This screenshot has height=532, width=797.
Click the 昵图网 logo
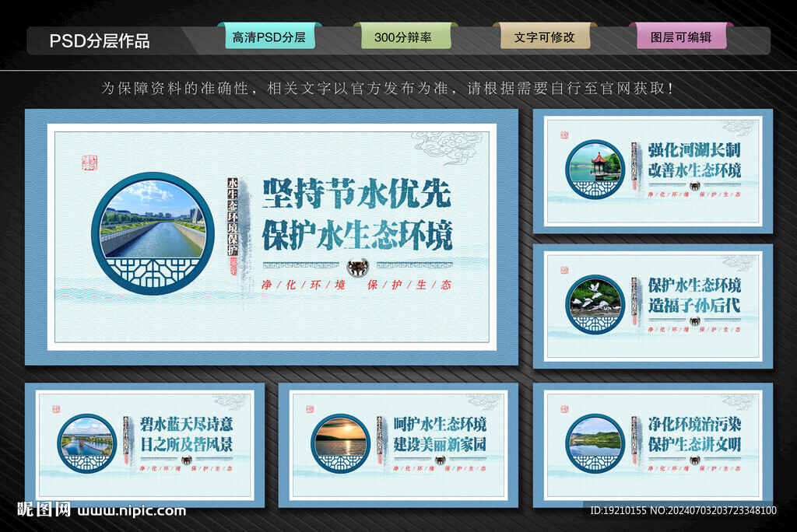coord(44,509)
